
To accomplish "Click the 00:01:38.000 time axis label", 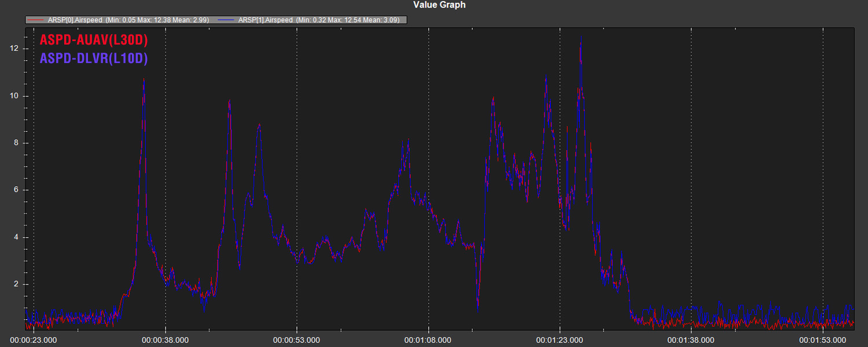I will click(691, 340).
